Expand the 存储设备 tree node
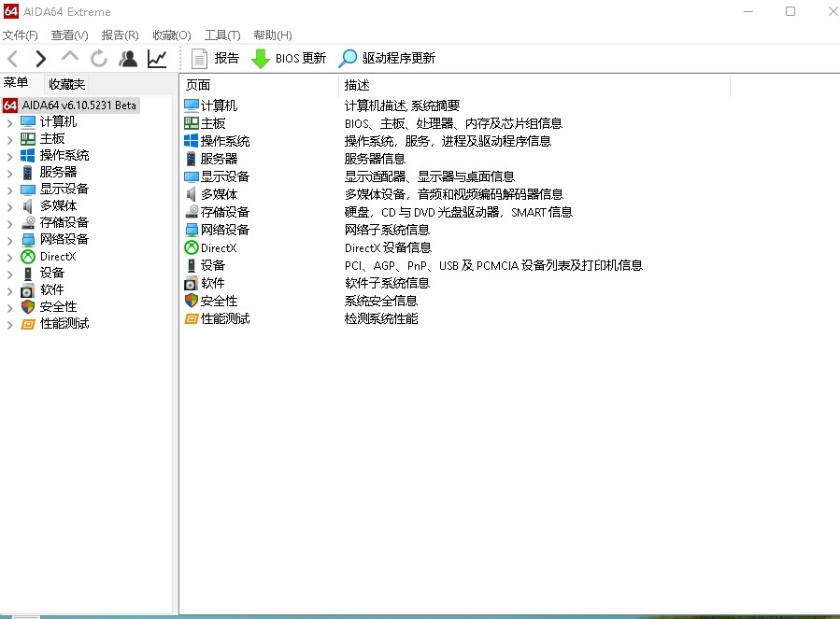Screen dimensions: 840x619 point(9,223)
